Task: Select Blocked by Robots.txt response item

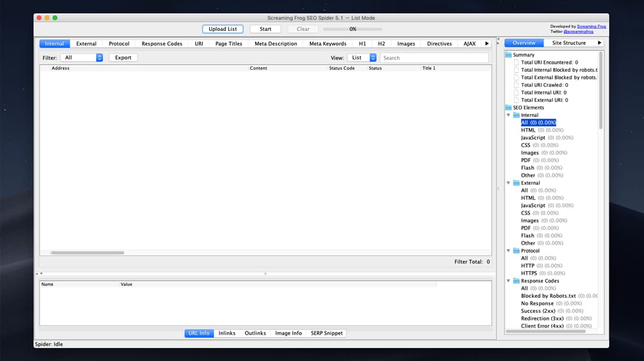Action: click(x=560, y=296)
